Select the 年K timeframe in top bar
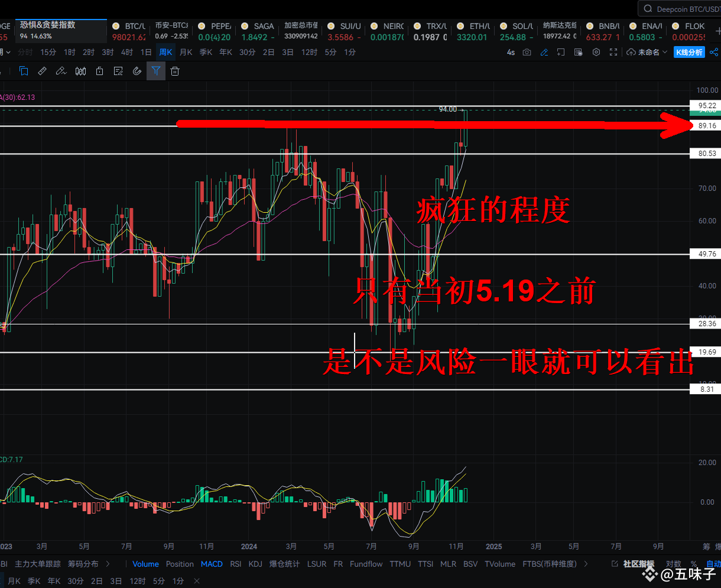The image size is (721, 588). (x=225, y=52)
